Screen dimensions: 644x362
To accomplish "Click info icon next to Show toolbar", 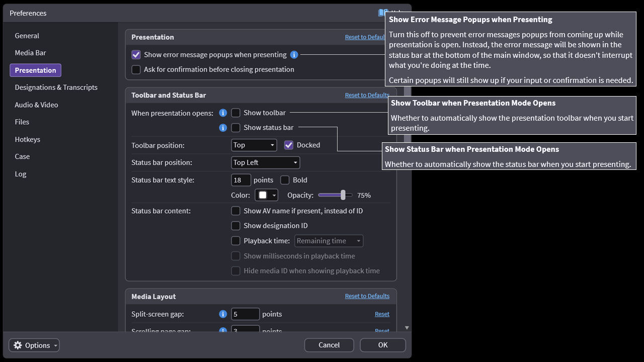I will [x=223, y=113].
